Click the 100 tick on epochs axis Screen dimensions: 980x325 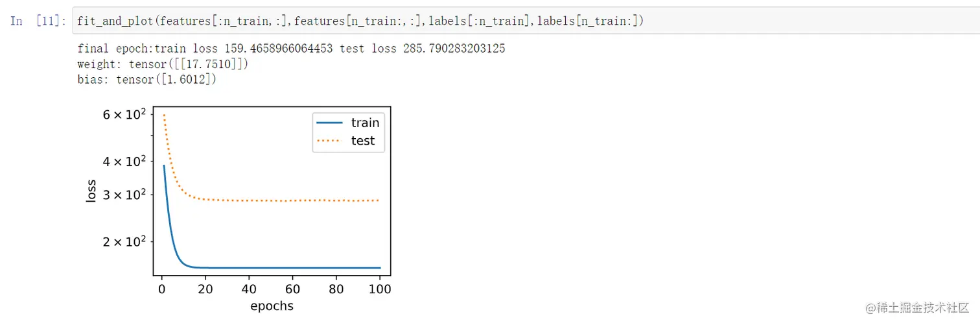pyautogui.click(x=380, y=289)
